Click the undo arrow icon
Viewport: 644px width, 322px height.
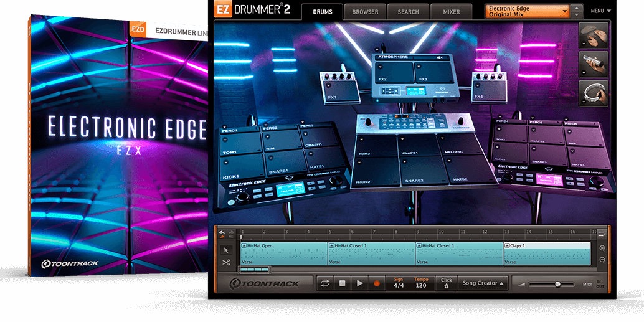(x=222, y=232)
